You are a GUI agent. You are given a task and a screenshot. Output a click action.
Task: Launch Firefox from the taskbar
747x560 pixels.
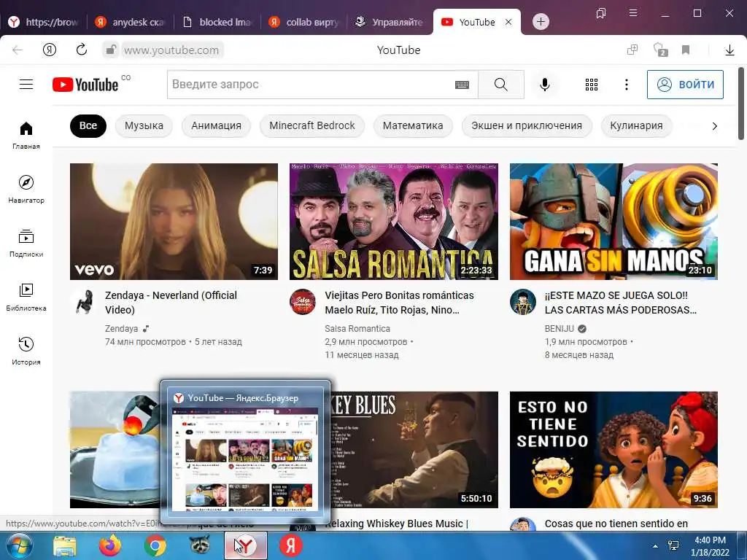coord(109,545)
